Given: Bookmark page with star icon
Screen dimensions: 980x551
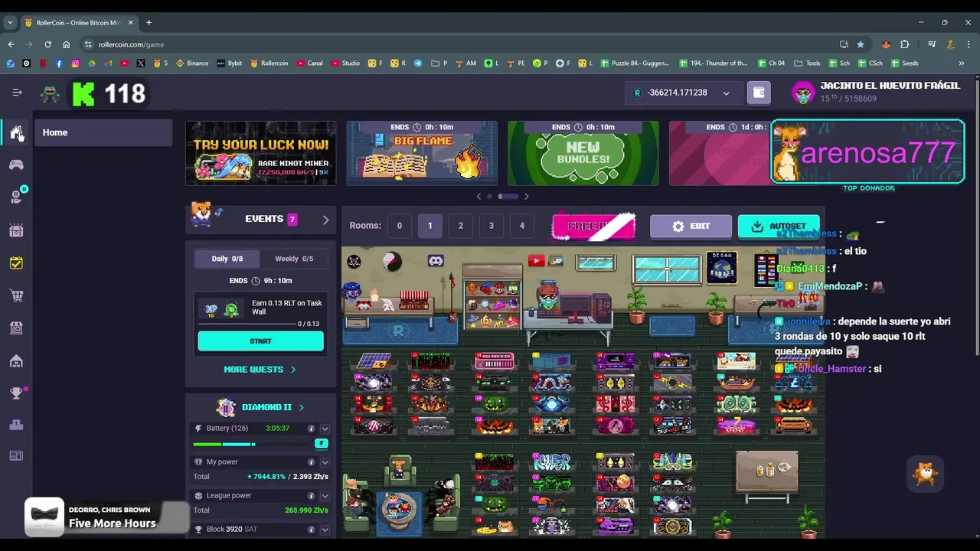Looking at the screenshot, I should click(861, 44).
